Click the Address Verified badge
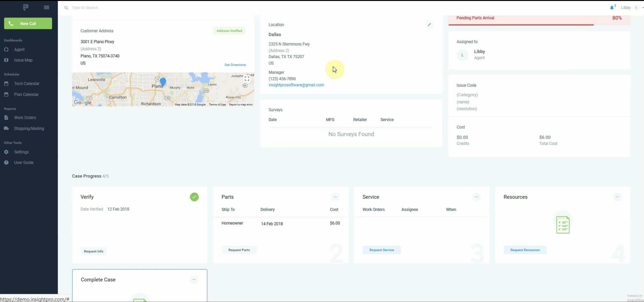The image size is (644, 302). coord(229,31)
